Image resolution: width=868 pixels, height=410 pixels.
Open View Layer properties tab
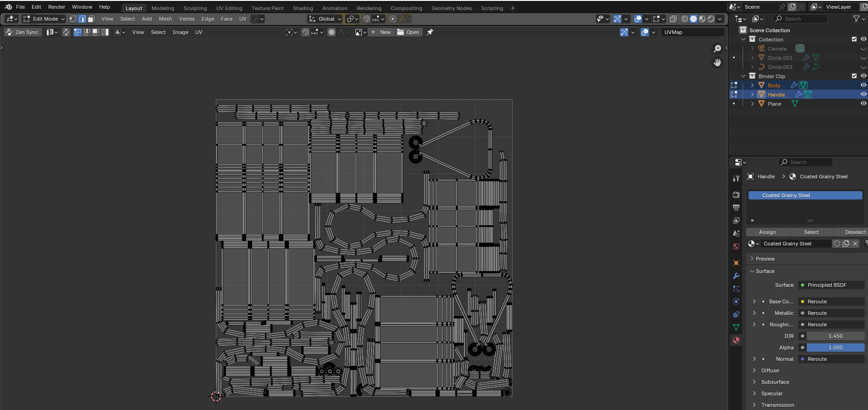tap(736, 221)
